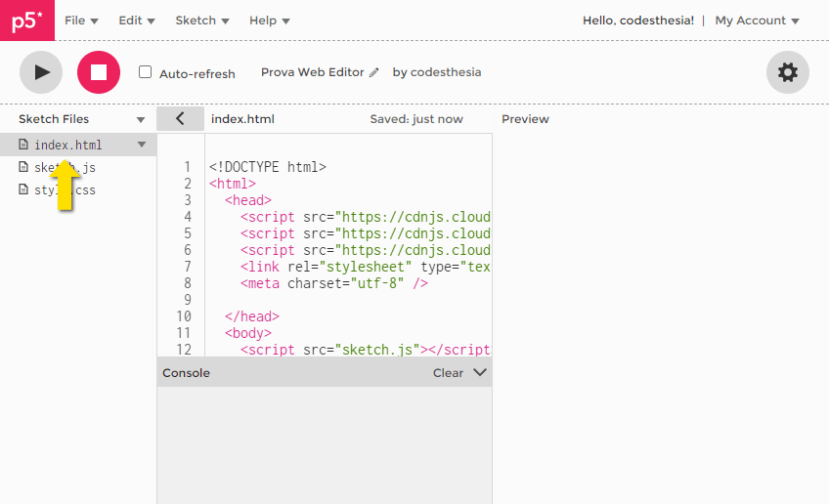Collapse the console with the chevron
This screenshot has height=504, width=829.
480,372
